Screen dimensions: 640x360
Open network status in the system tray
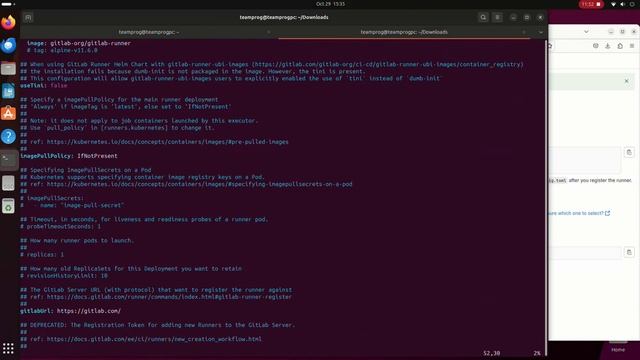pos(613,4)
